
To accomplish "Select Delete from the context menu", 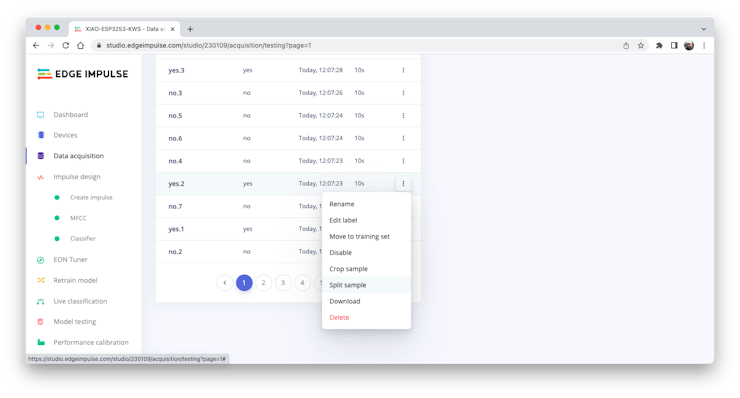I will tap(339, 318).
